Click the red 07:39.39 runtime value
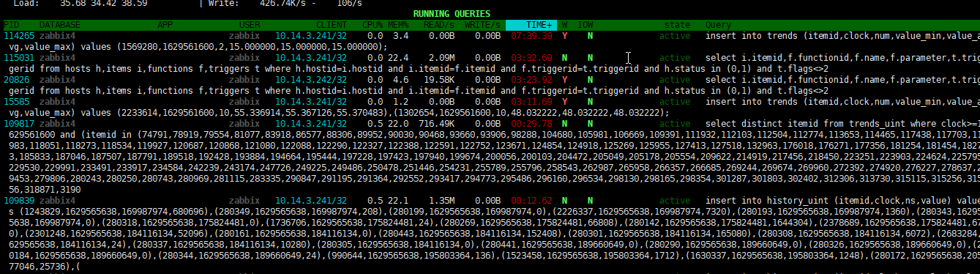The width and height of the screenshot is (980, 274). [531, 35]
